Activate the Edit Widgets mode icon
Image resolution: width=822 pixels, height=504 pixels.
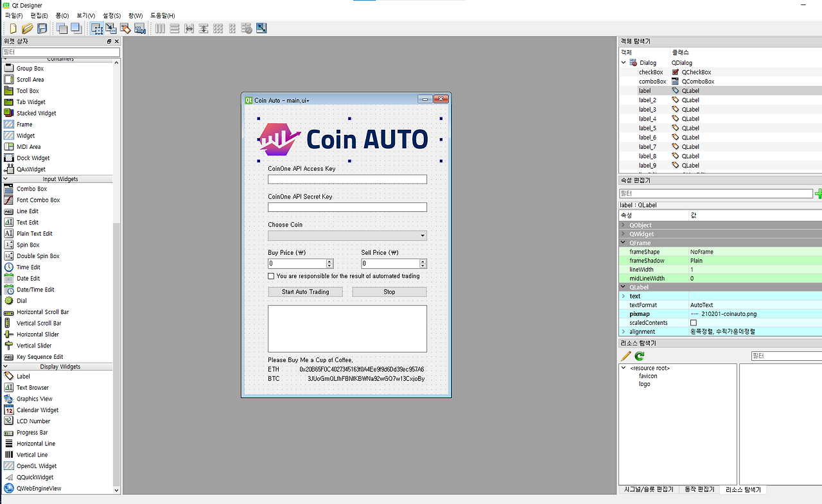97,28
